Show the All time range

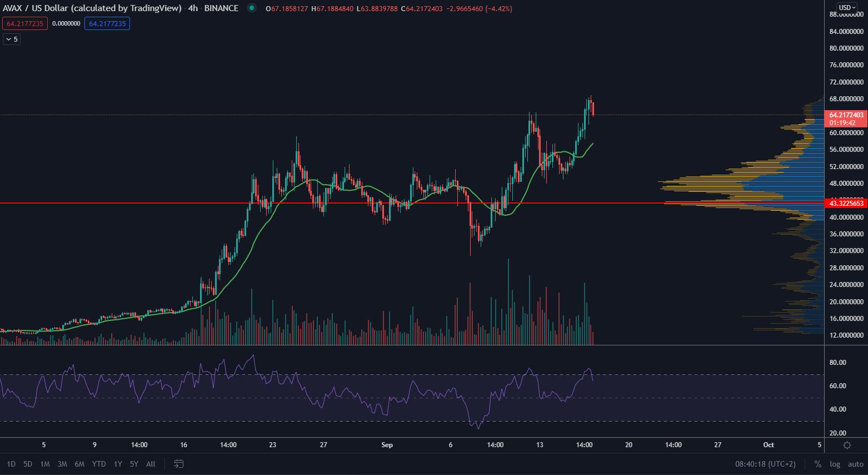tap(151, 464)
